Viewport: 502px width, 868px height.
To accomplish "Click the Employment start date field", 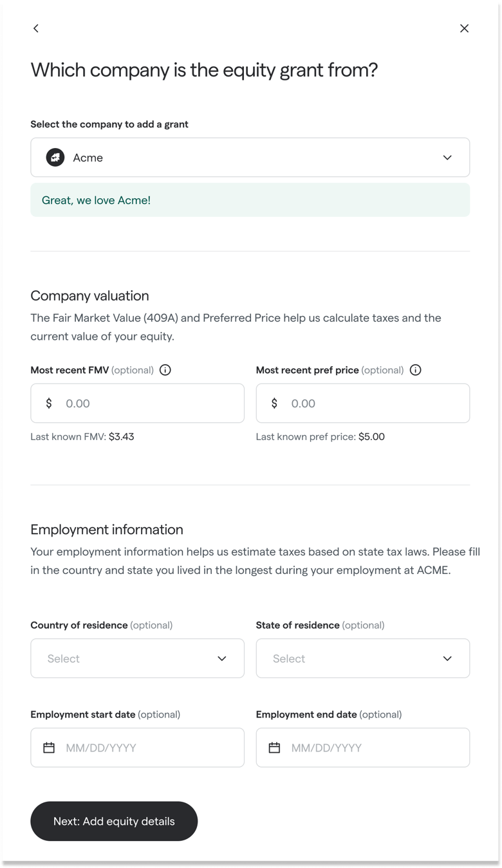I will pos(137,747).
